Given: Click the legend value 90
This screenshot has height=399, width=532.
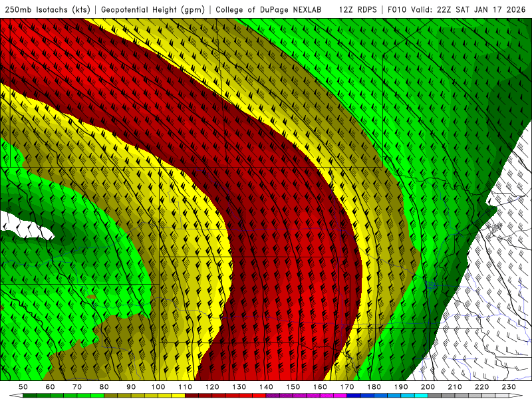Looking at the screenshot, I should pyautogui.click(x=131, y=387).
